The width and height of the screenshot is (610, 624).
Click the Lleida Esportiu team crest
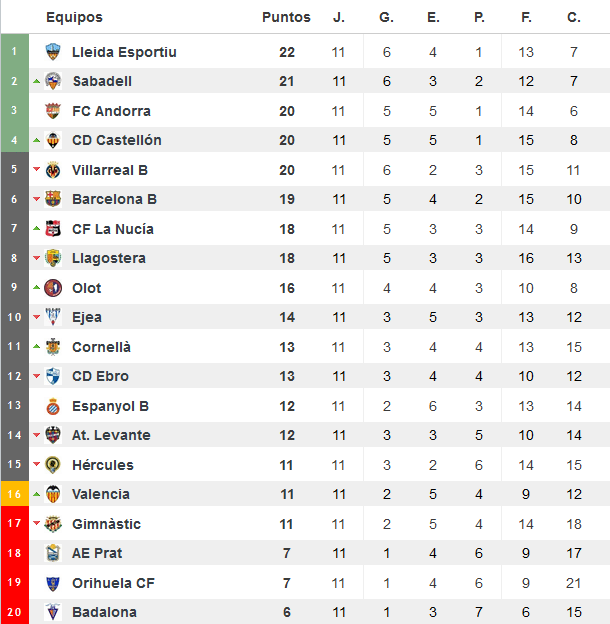(53, 52)
